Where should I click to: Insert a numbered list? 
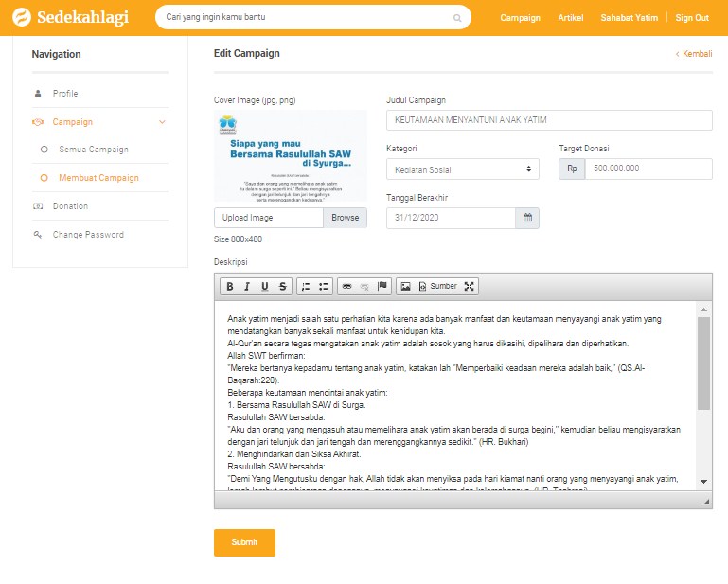[306, 287]
